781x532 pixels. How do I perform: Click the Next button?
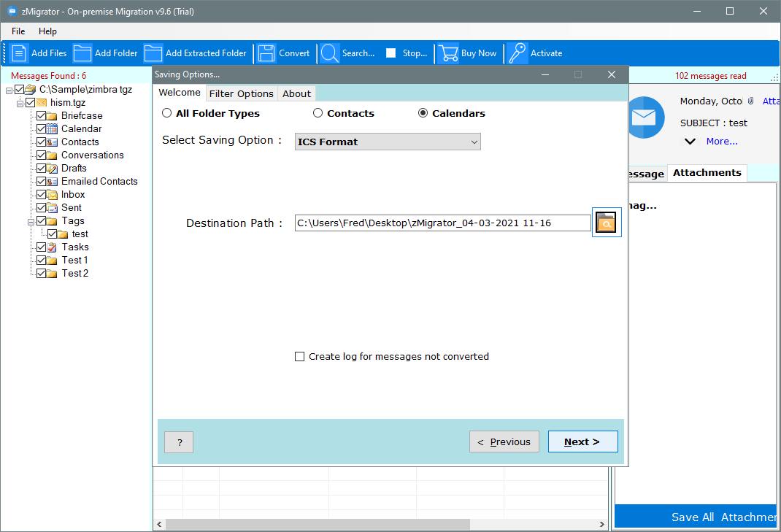click(582, 442)
